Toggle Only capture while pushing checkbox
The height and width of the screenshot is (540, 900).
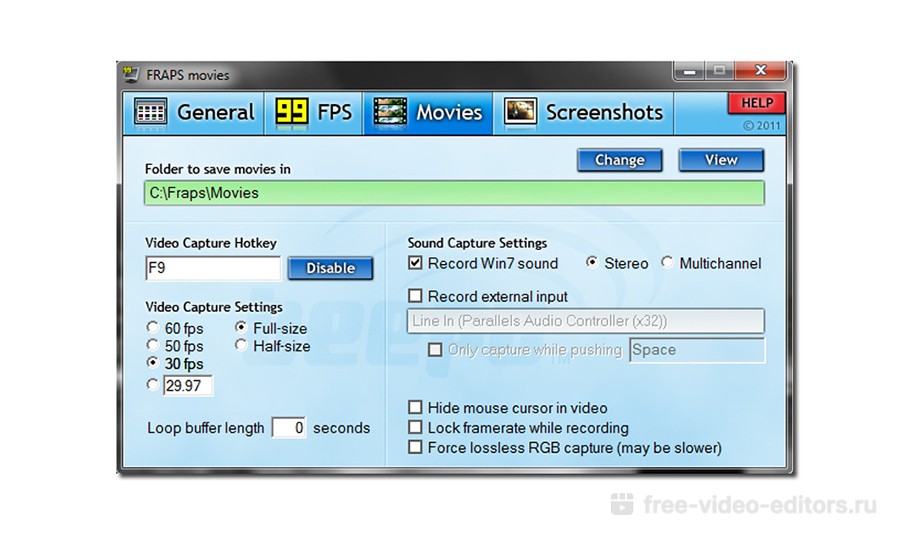(435, 349)
